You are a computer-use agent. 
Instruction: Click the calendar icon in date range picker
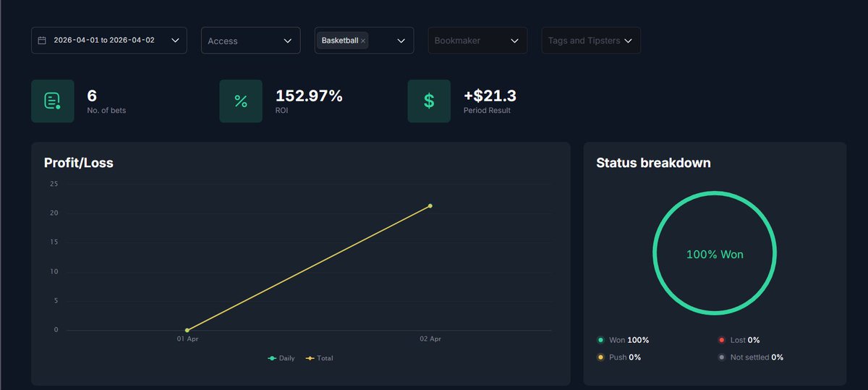coord(42,41)
